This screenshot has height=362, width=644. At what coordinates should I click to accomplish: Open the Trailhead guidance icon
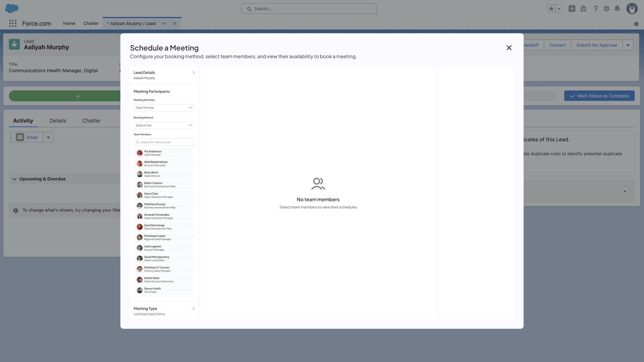(x=583, y=9)
